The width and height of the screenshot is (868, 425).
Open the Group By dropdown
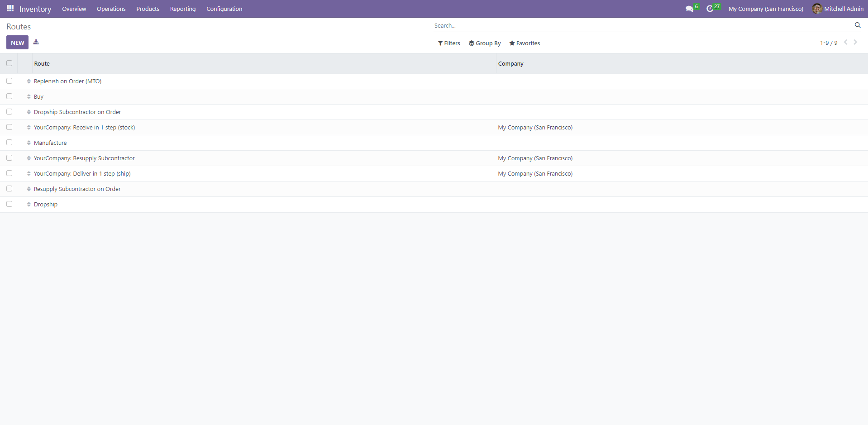(x=485, y=43)
